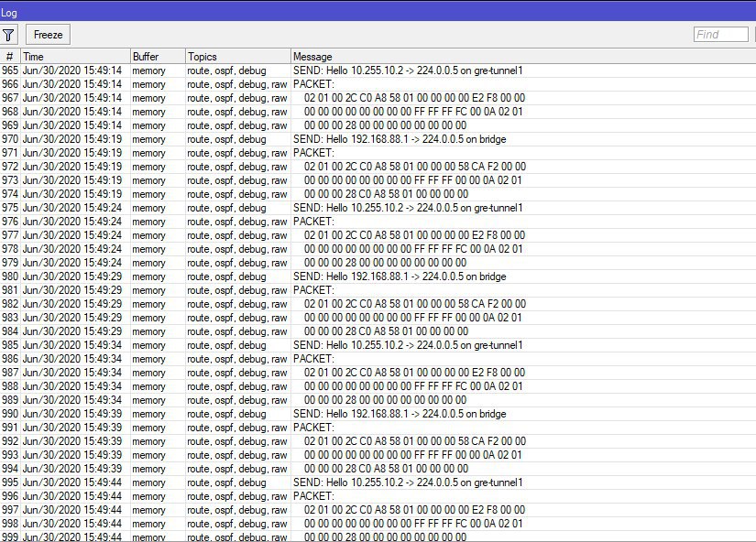Click the topics cell in row 981
Screen dimensions: 756x542
237,290
